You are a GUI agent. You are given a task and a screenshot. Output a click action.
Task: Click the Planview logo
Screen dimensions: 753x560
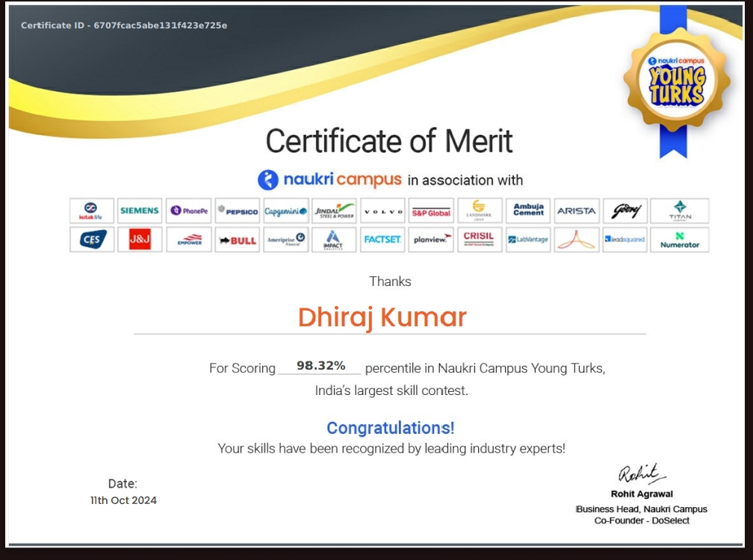point(431,239)
